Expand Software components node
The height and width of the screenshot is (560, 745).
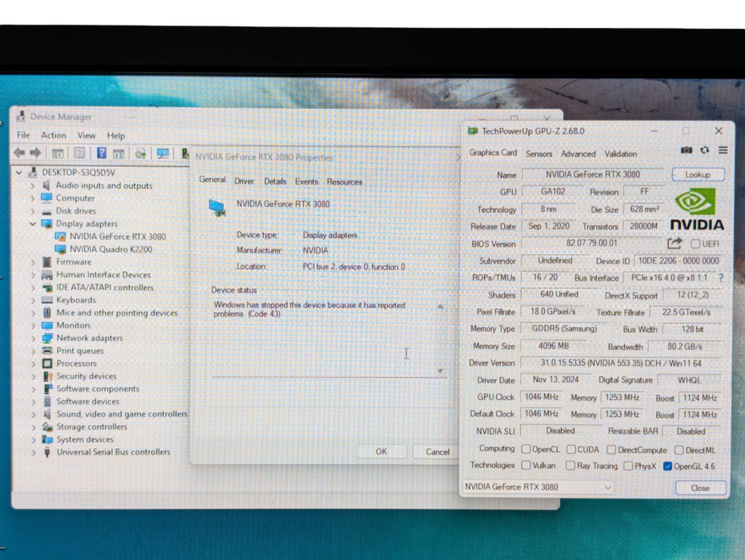tap(34, 389)
